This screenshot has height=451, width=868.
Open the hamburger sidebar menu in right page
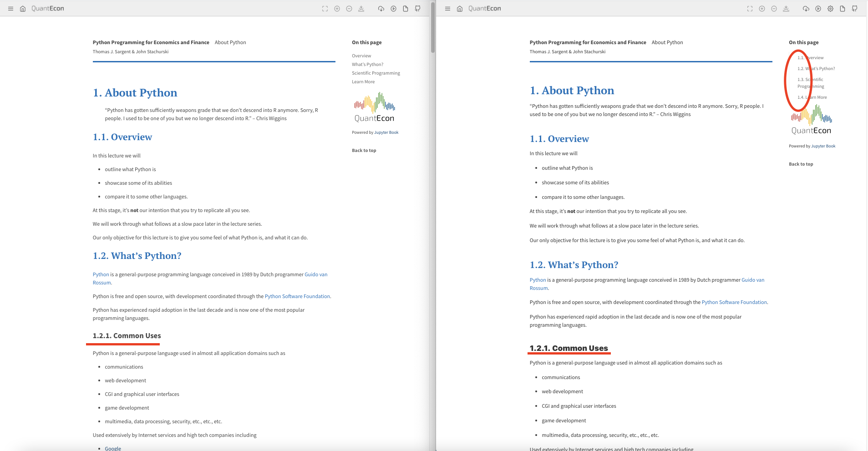click(x=447, y=9)
